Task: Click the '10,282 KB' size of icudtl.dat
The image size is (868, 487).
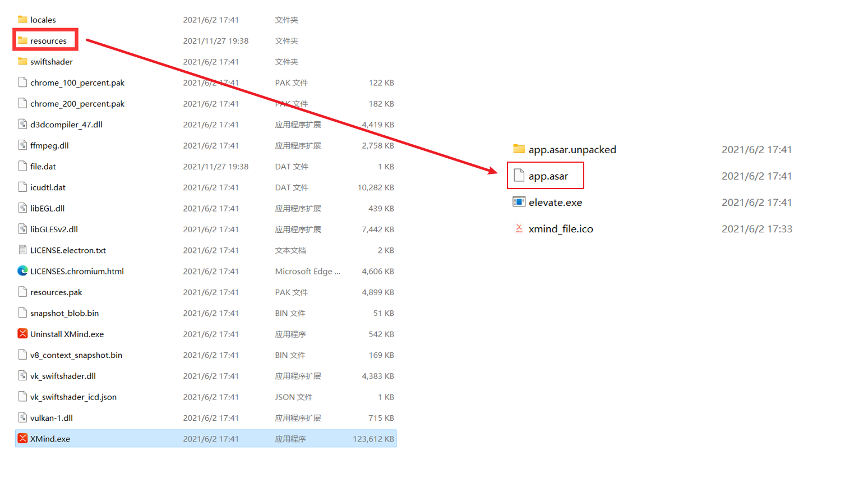Action: pyautogui.click(x=376, y=187)
